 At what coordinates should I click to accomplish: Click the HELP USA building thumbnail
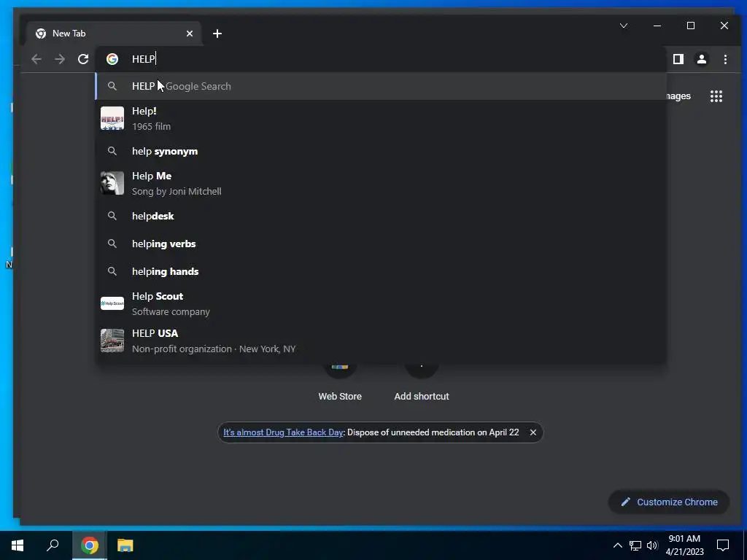click(112, 341)
